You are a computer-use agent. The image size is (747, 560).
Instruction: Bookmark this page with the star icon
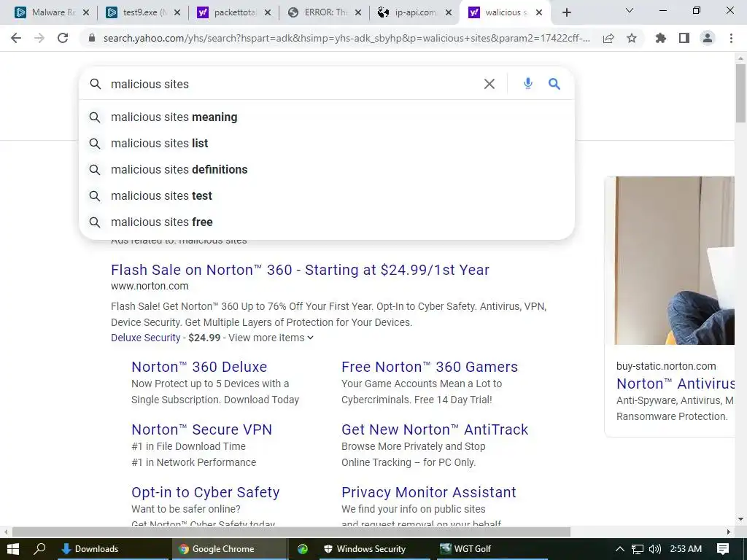point(632,38)
